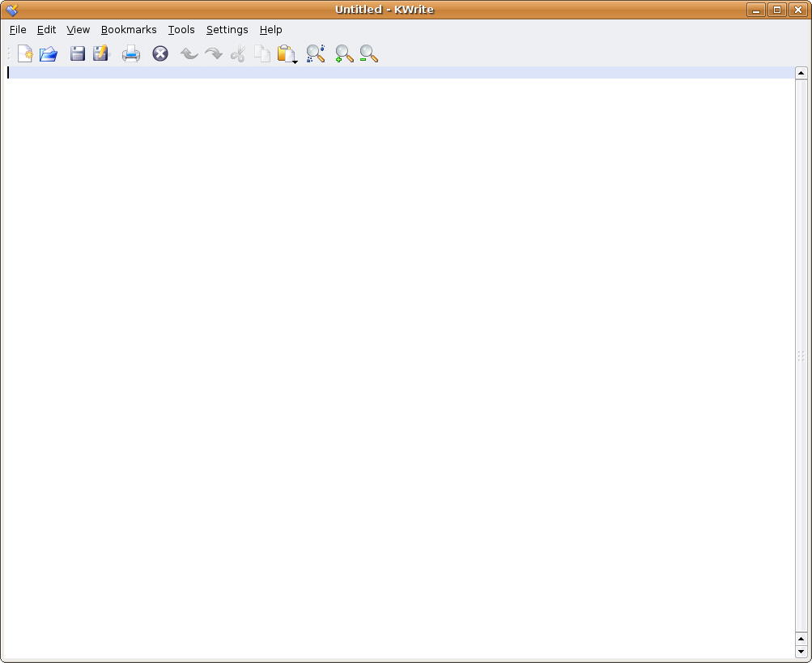Screen dimensions: 812x663
Task: Click the Redo arrow icon
Action: [x=213, y=54]
